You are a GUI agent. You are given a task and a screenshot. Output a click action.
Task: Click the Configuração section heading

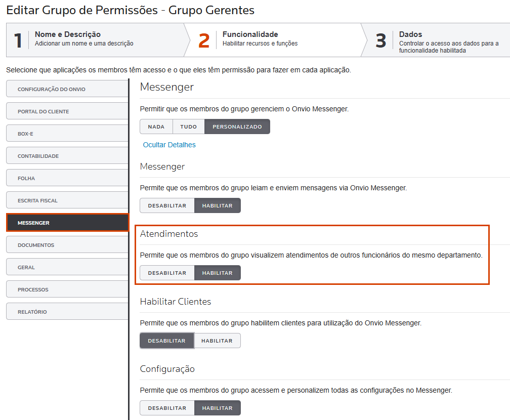click(x=167, y=369)
